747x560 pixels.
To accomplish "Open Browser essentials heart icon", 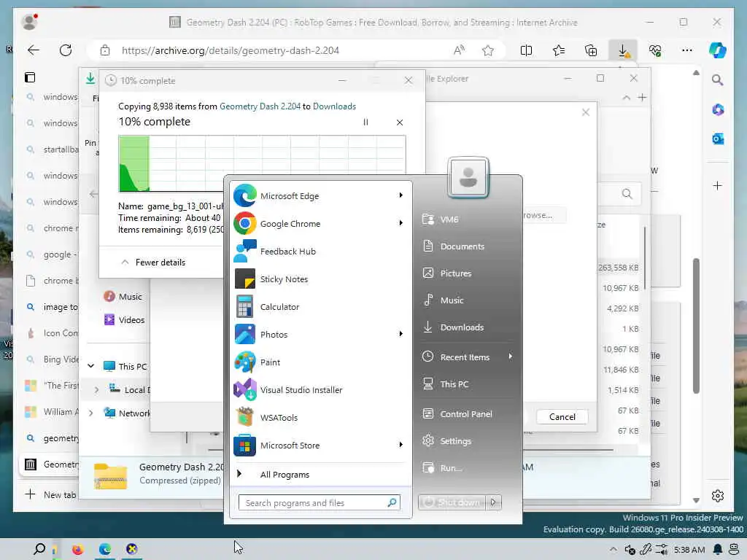I will click(x=655, y=50).
